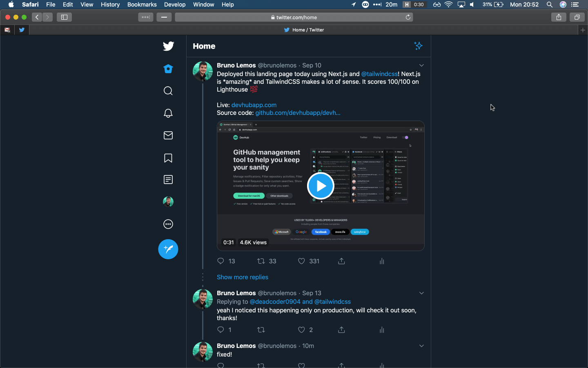Viewport: 588px width, 368px height.
Task: Open Wi-Fi status menu
Action: tap(448, 4)
